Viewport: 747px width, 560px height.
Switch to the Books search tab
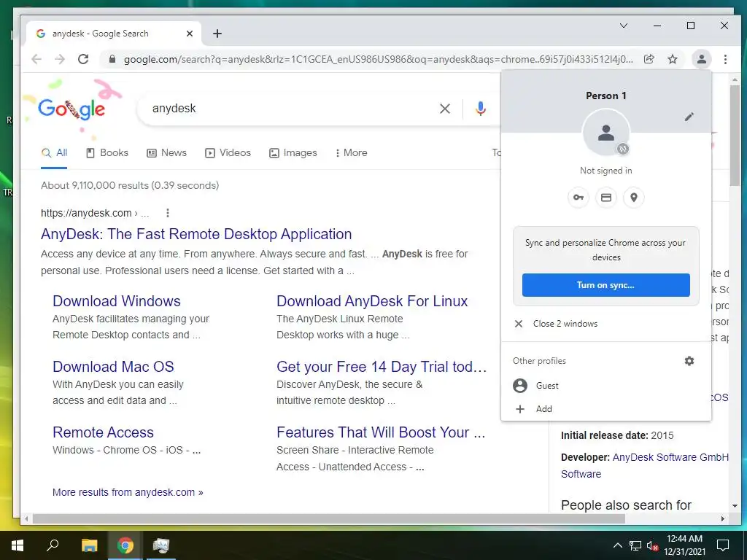(107, 153)
